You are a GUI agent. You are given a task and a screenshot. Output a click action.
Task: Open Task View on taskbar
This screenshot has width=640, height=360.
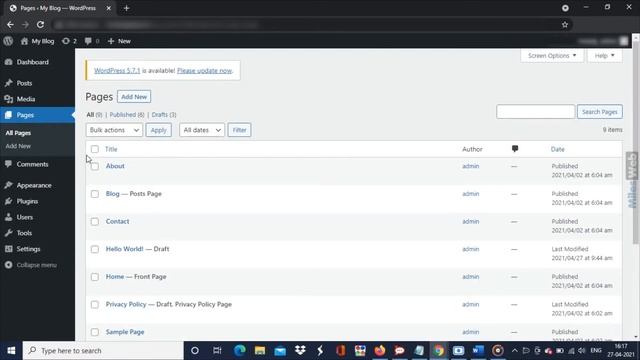click(x=217, y=351)
